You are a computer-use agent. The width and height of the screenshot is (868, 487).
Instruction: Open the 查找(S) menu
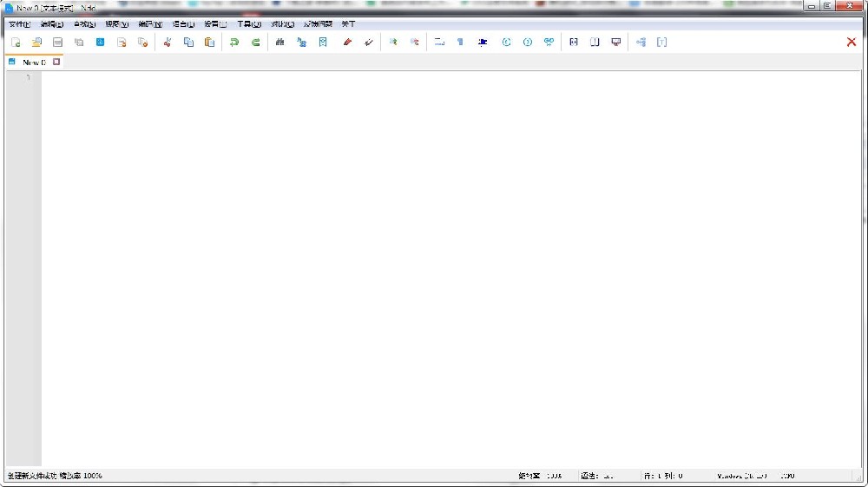tap(85, 23)
